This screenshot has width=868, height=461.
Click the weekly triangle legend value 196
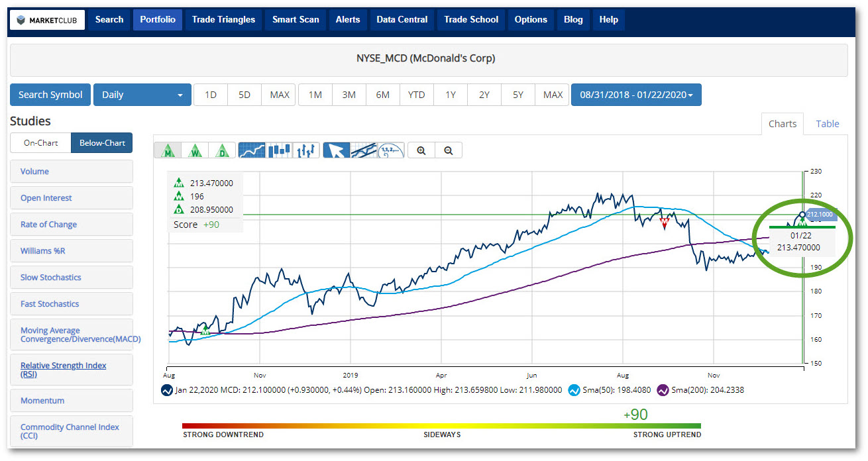pos(197,197)
